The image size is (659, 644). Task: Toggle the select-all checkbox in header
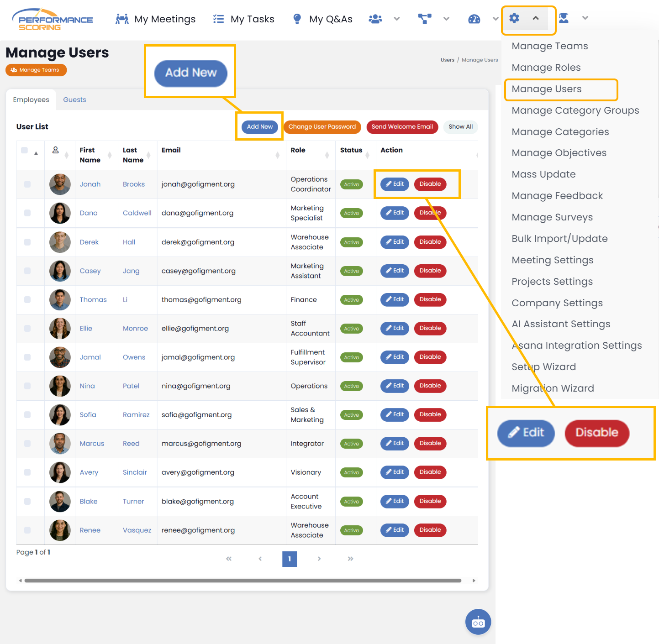point(25,150)
